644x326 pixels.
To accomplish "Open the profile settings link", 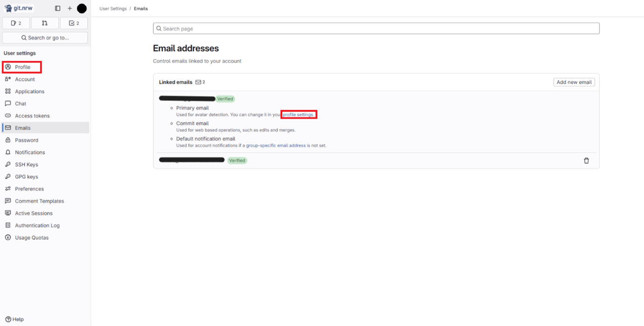I will (x=298, y=114).
